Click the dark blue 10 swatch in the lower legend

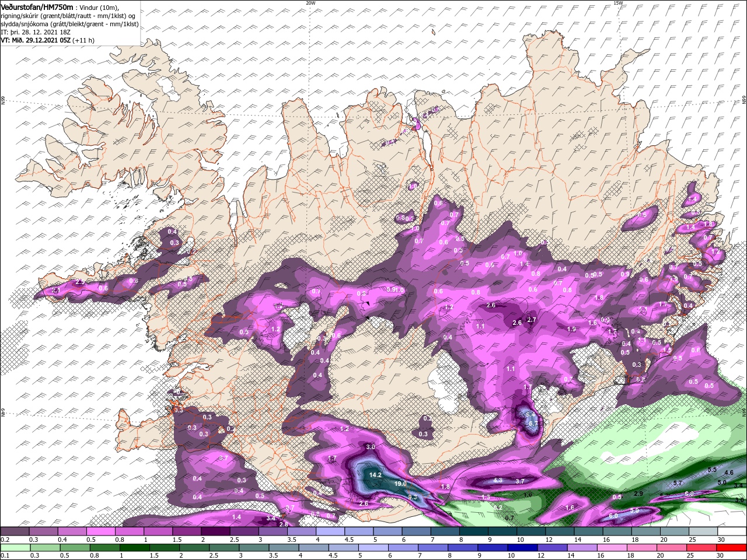[522, 548]
